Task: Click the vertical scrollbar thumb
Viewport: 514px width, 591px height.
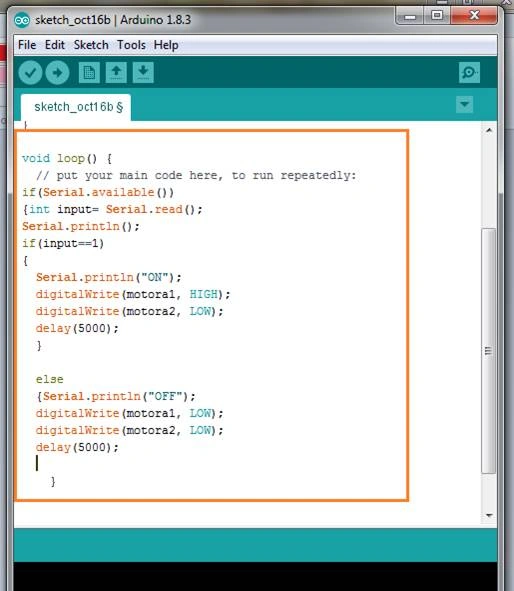Action: [488, 351]
